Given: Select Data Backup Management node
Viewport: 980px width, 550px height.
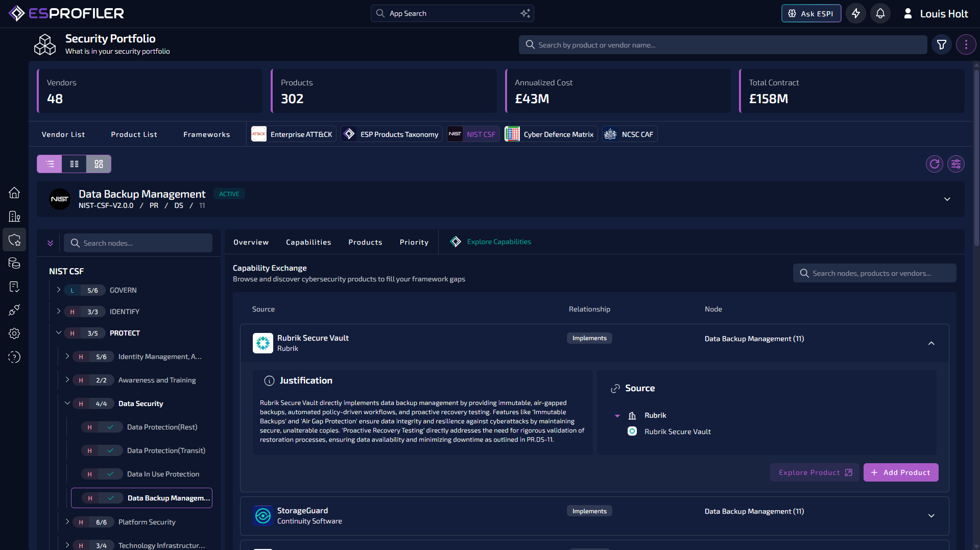Looking at the screenshot, I should point(141,498).
